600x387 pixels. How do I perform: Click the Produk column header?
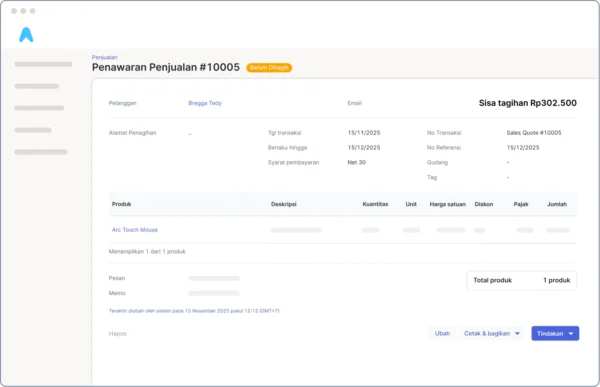(x=121, y=204)
